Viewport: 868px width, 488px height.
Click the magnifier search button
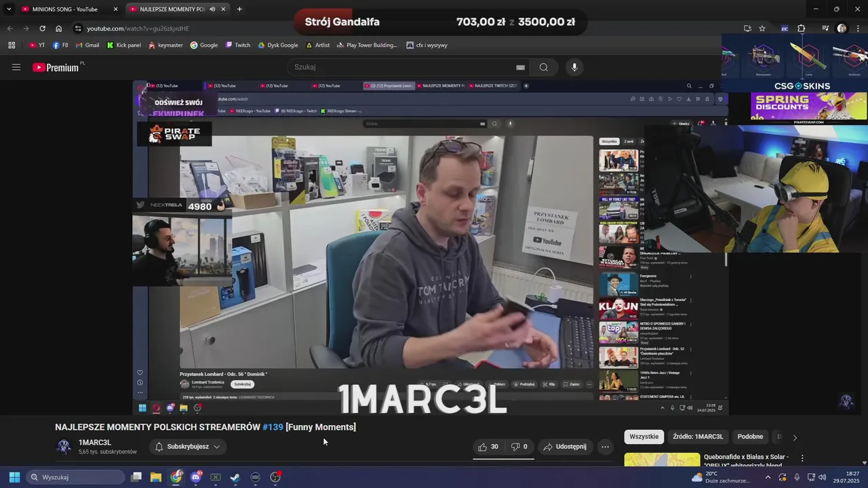(x=544, y=67)
